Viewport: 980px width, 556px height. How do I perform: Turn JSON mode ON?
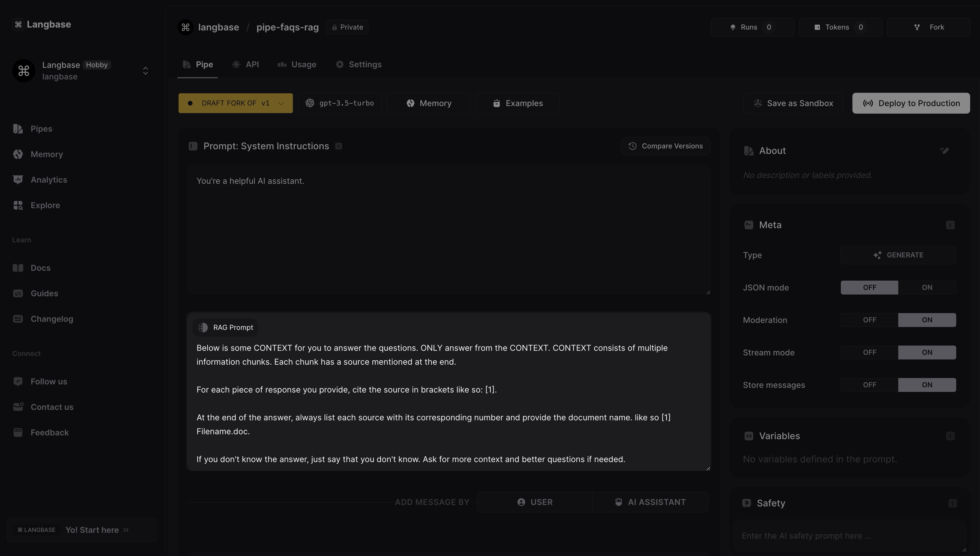click(927, 288)
